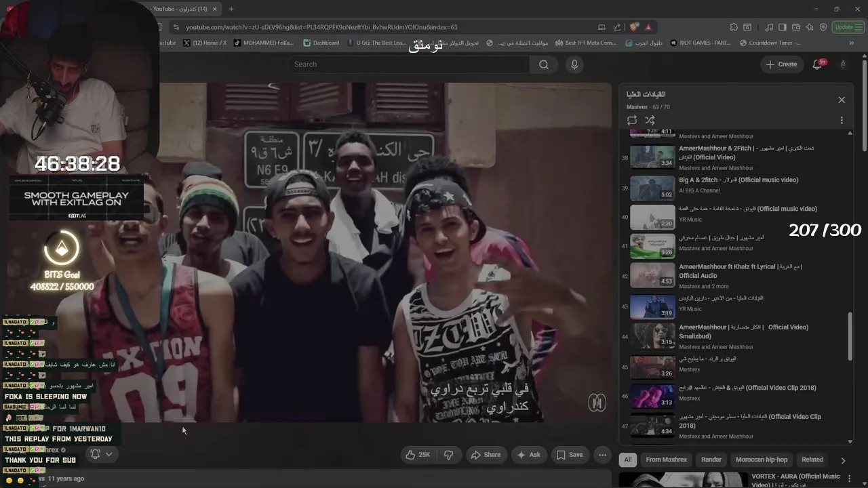This screenshot has width=868, height=488.
Task: Select the Related chip
Action: pos(812,460)
